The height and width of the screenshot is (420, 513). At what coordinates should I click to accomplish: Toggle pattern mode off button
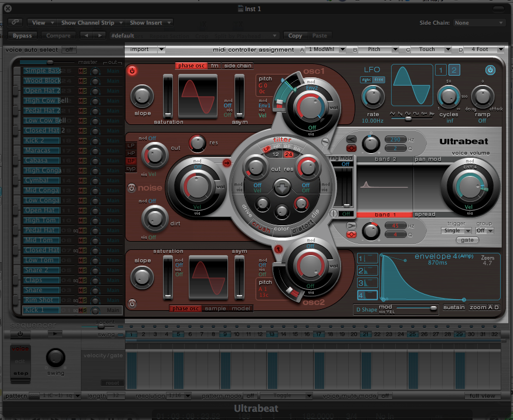pyautogui.click(x=250, y=396)
